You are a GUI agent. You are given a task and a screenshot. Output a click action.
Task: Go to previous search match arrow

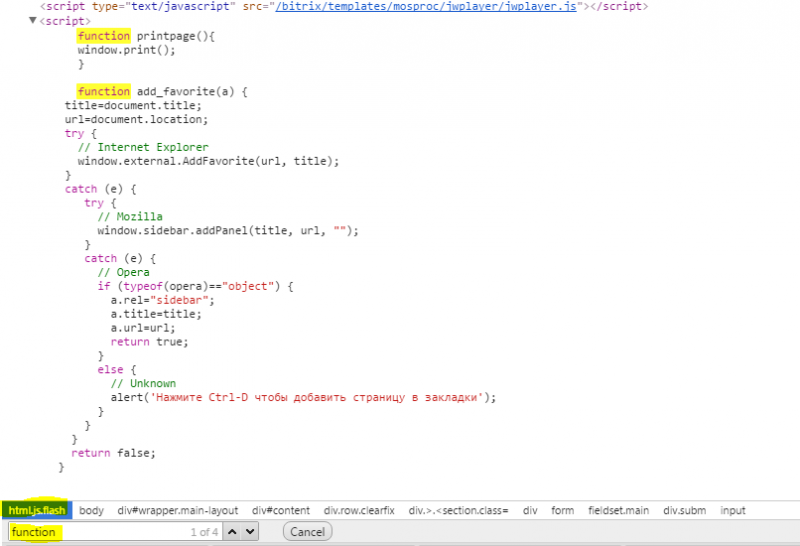pos(232,532)
